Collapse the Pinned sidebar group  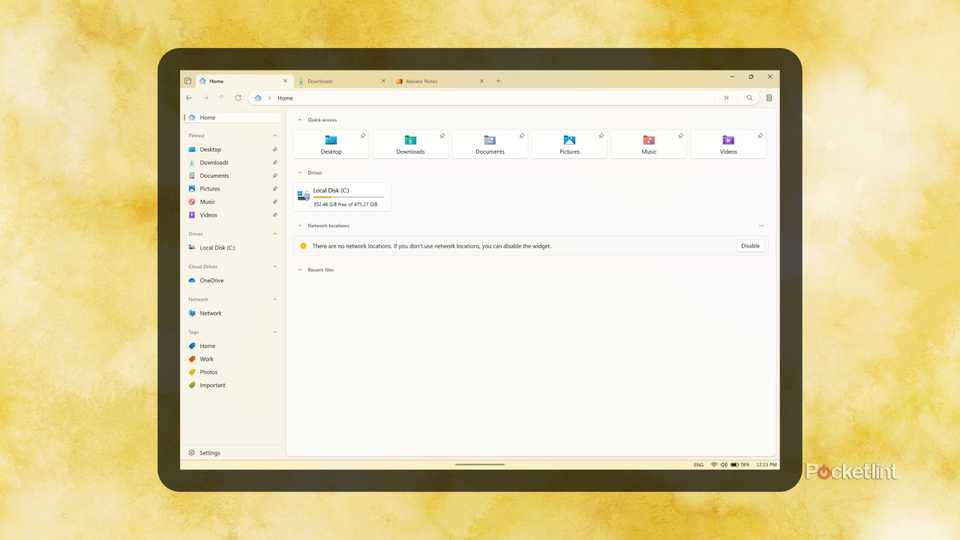click(275, 135)
